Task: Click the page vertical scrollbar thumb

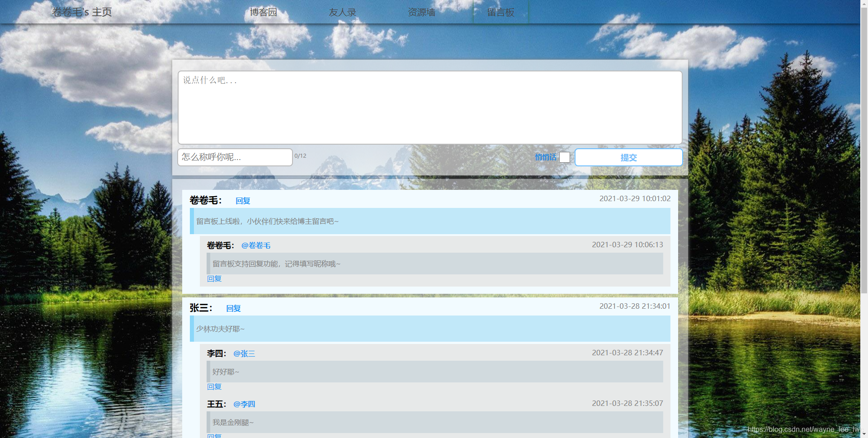Action: point(864,150)
